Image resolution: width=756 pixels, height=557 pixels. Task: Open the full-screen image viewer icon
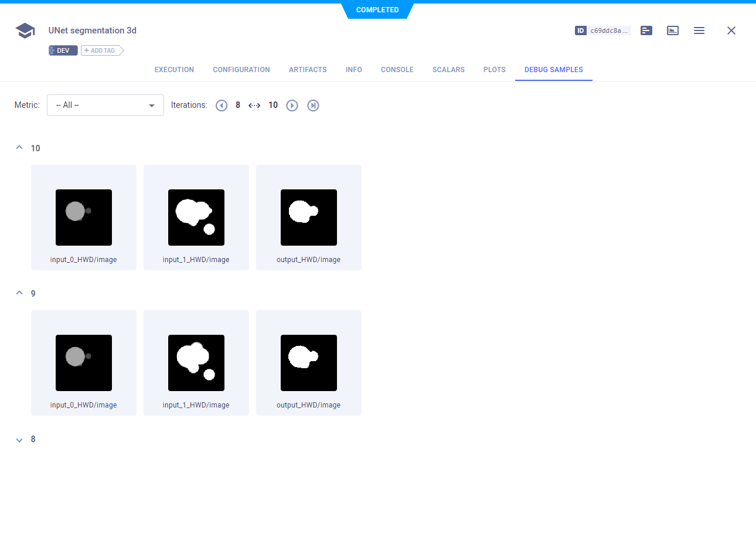pyautogui.click(x=672, y=30)
